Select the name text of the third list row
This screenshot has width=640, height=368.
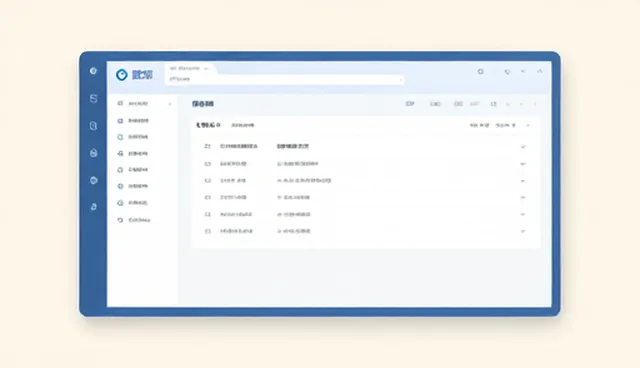pos(233,181)
